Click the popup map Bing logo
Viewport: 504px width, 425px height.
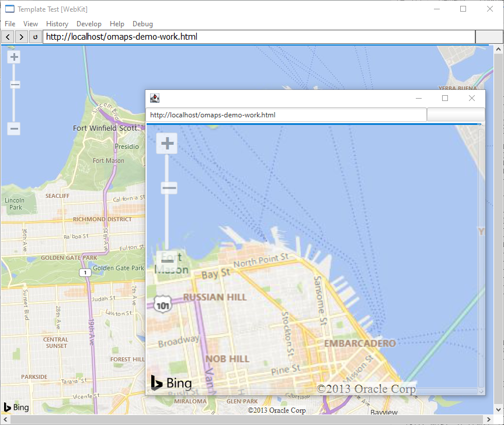click(171, 383)
